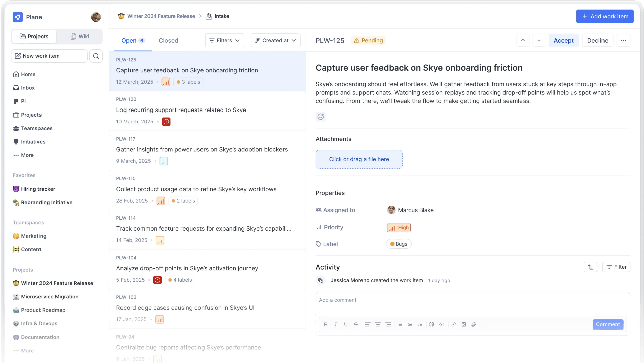Click the search magnifier icon in the sidebar
Screen dimensions: 644x363
96,56
